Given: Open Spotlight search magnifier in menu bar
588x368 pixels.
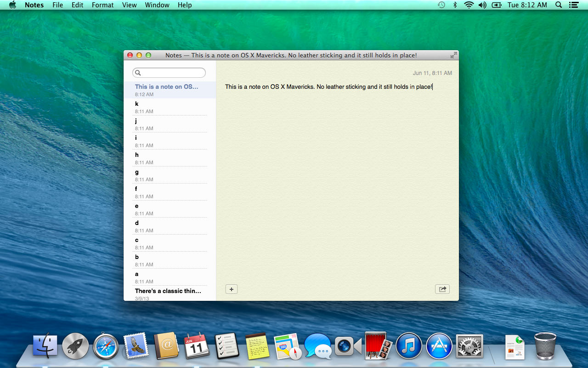Looking at the screenshot, I should 559,5.
